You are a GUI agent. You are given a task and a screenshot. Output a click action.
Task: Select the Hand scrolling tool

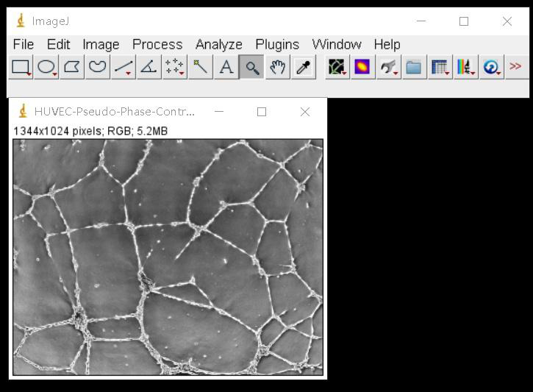coord(278,68)
